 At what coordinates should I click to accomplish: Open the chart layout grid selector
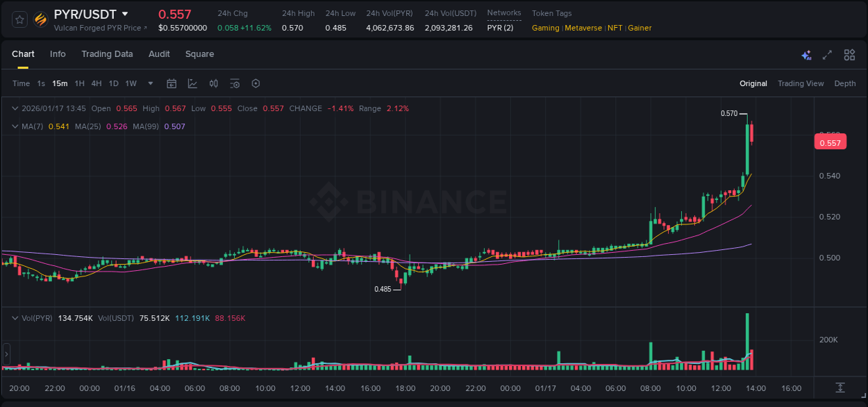coord(848,55)
